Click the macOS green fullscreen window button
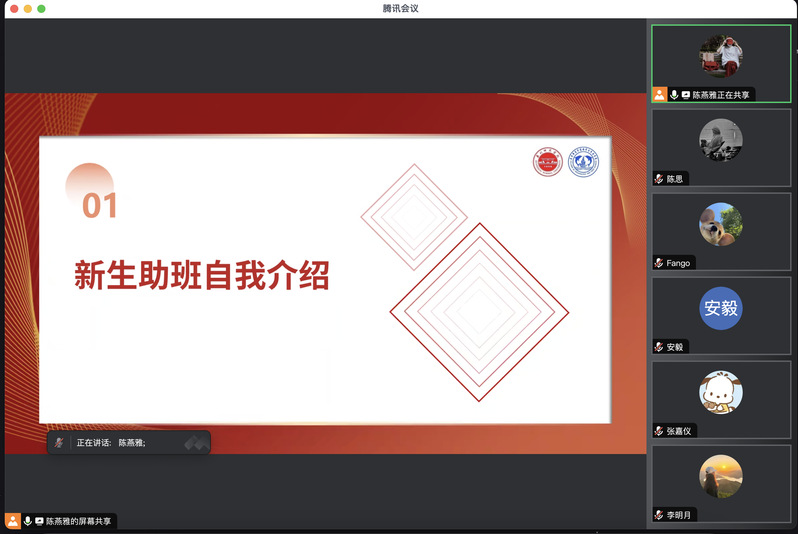The image size is (798, 534). pyautogui.click(x=41, y=8)
